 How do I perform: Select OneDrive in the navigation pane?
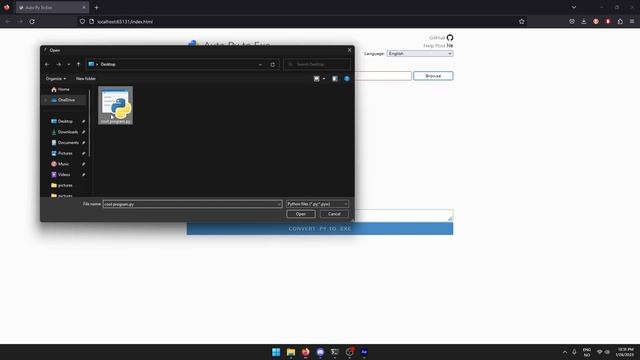[63, 100]
